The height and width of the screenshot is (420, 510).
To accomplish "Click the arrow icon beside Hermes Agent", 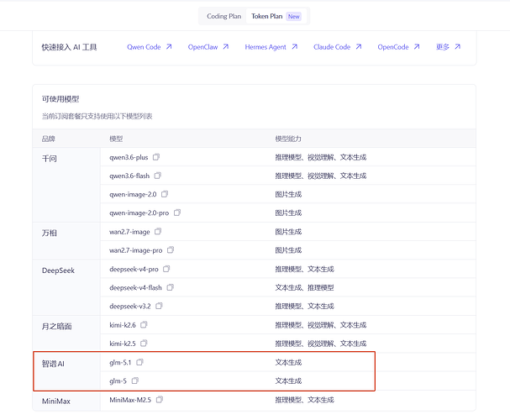I will [x=294, y=47].
